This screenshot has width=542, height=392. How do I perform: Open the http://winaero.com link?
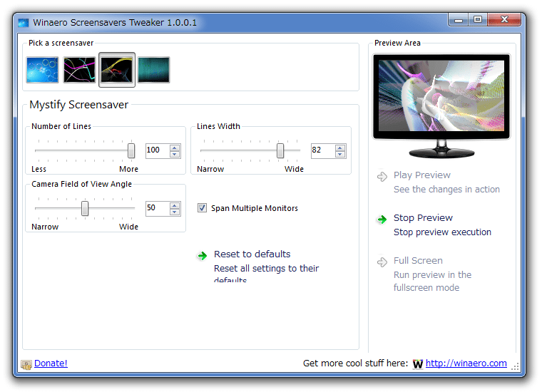(466, 363)
